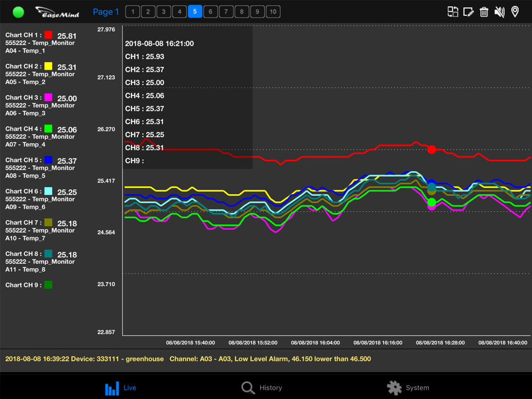This screenshot has width=532, height=399.
Task: Click the trash delete icon
Action: pyautogui.click(x=484, y=12)
